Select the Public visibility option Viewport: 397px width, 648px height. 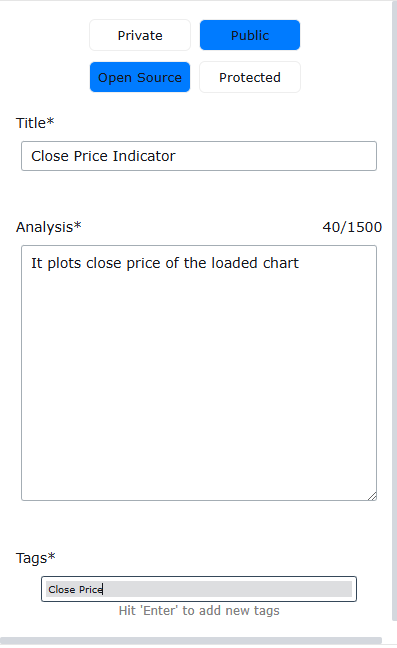click(250, 35)
